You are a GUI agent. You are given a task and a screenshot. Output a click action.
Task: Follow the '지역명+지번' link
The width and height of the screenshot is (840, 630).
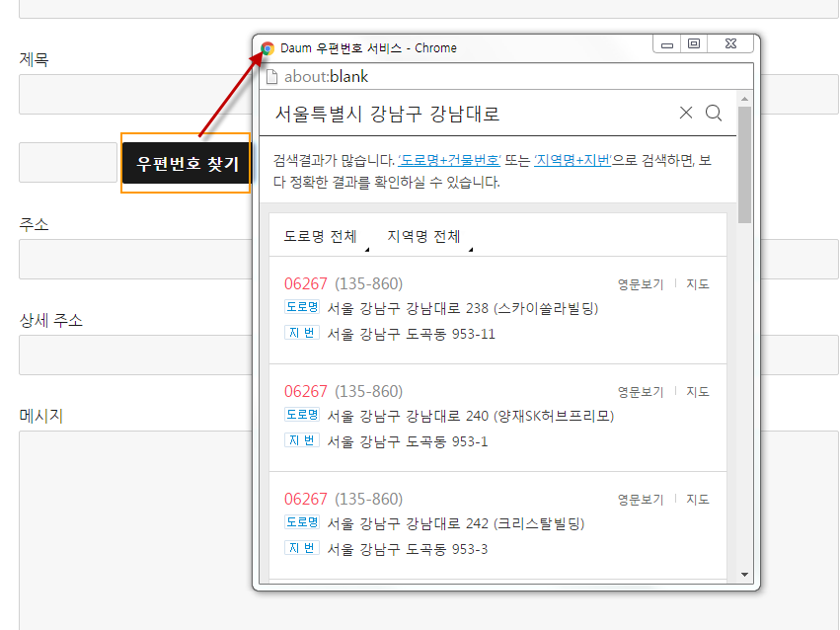[573, 160]
